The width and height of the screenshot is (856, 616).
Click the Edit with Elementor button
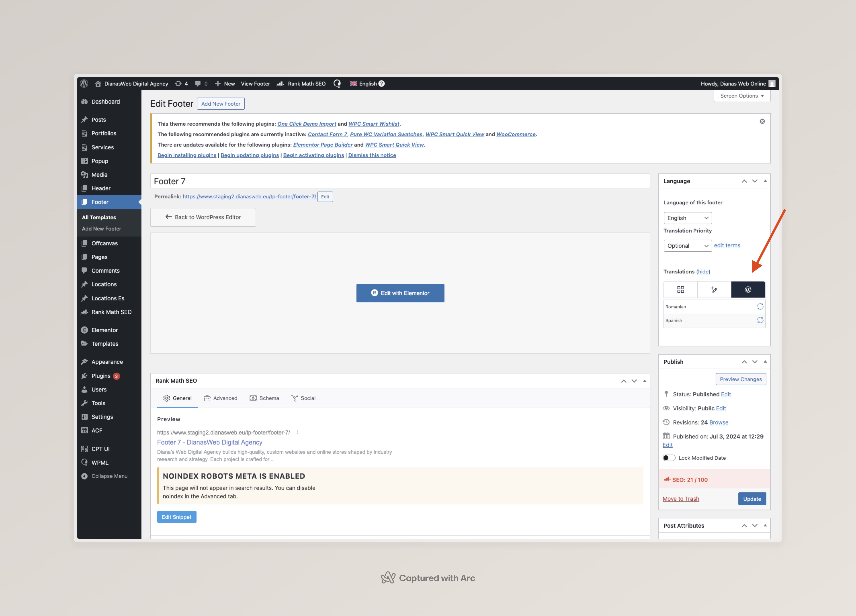[400, 293]
